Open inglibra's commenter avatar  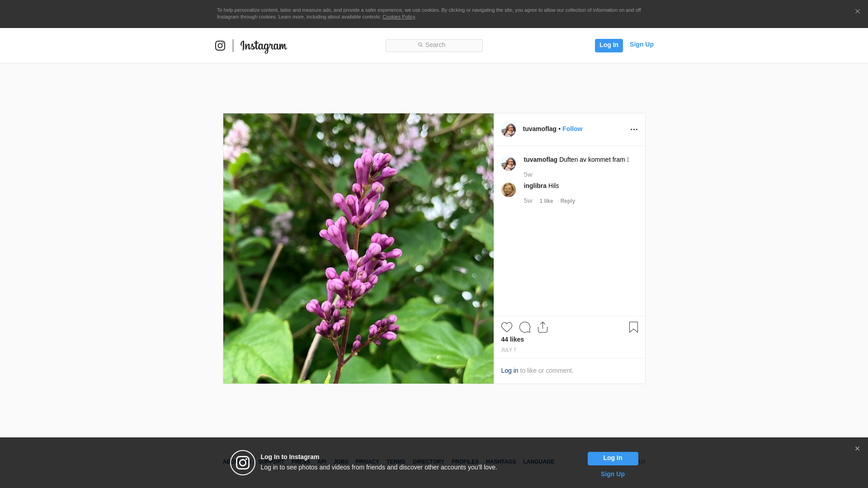pos(509,190)
